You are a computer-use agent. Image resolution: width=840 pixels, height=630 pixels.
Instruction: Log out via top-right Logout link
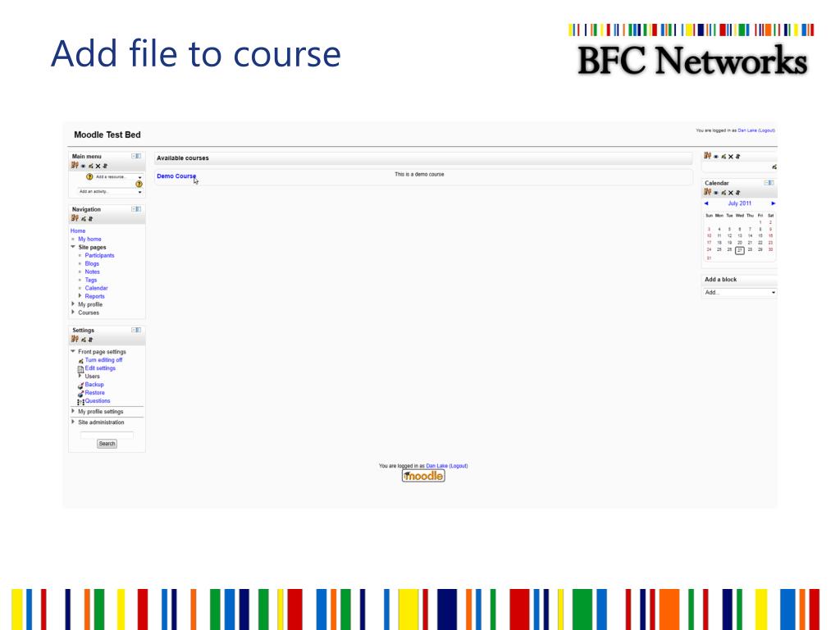tap(767, 130)
